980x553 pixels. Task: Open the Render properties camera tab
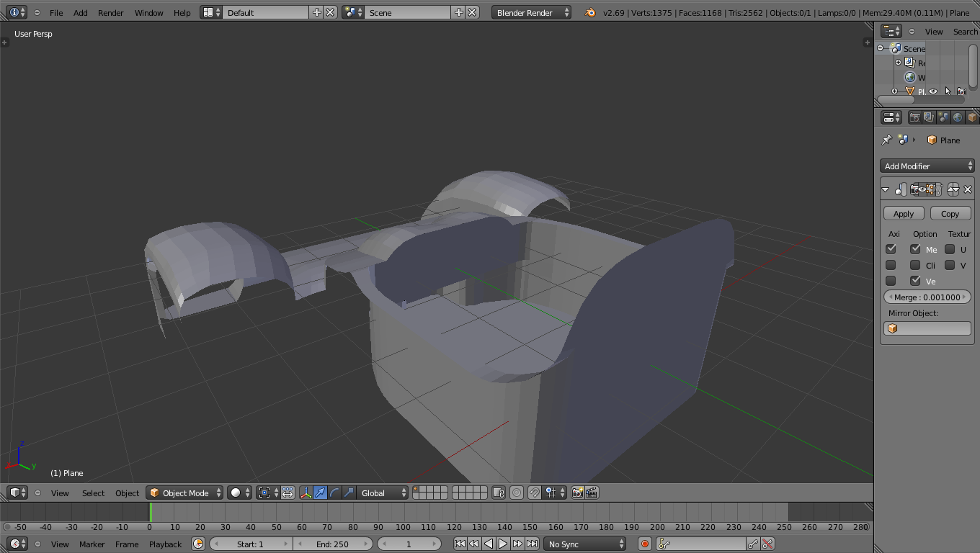tap(914, 117)
